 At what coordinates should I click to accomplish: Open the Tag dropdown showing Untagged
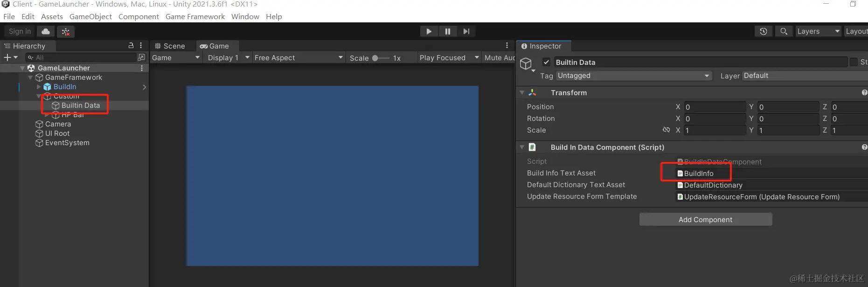[x=634, y=76]
